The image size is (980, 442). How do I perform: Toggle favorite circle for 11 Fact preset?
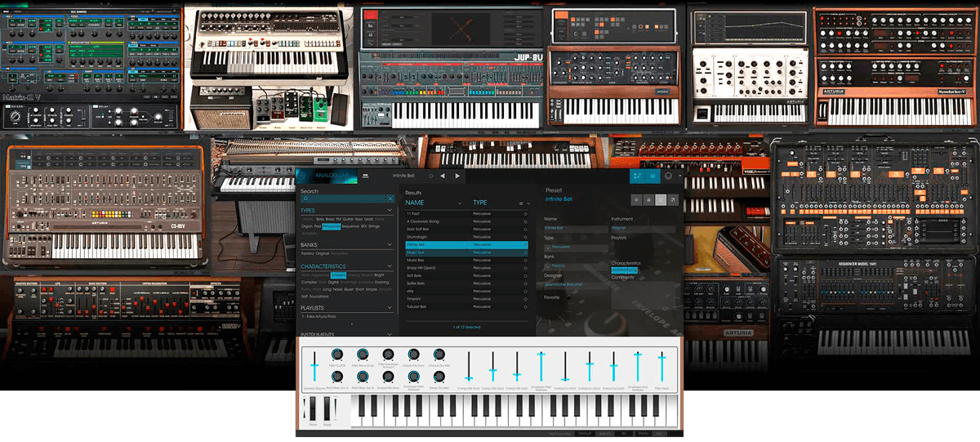tap(525, 213)
